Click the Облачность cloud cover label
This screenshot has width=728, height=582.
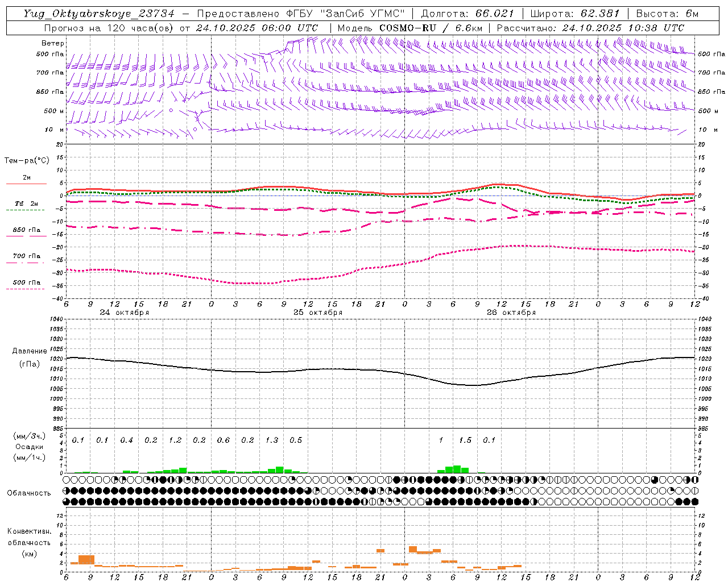[x=29, y=493]
